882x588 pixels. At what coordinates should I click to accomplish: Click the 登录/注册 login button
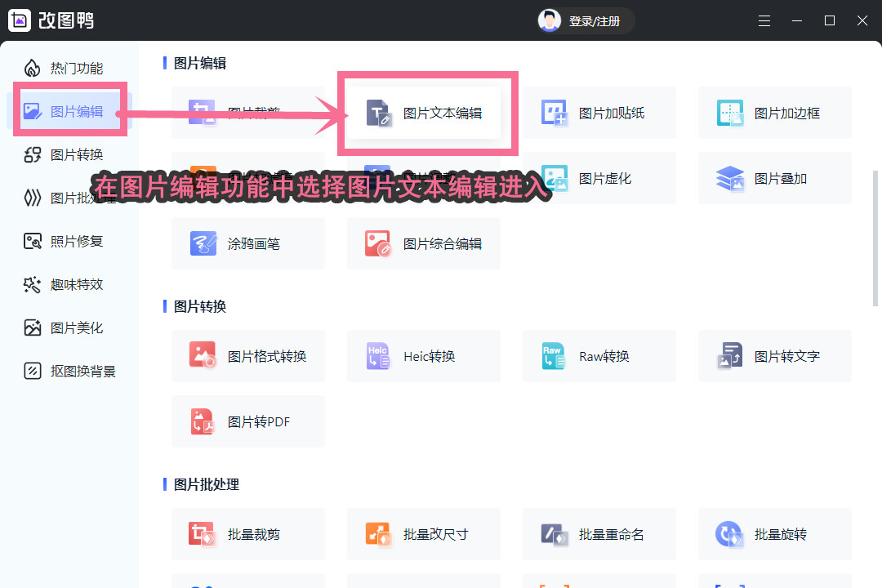pos(594,21)
